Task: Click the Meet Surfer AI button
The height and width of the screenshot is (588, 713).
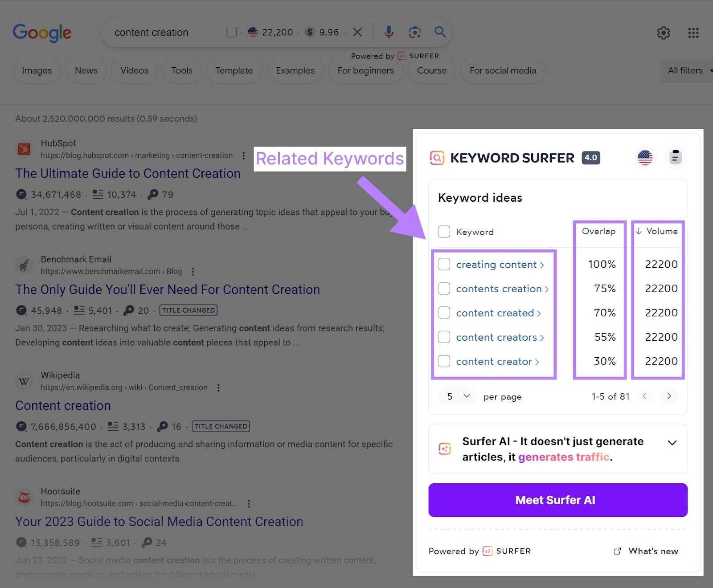Action: point(557,500)
